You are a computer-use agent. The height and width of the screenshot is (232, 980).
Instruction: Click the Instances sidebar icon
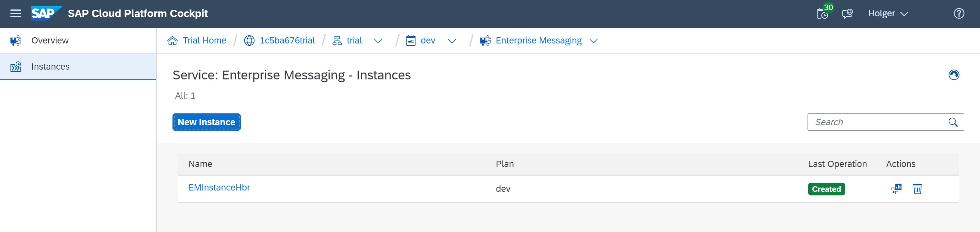pos(16,67)
